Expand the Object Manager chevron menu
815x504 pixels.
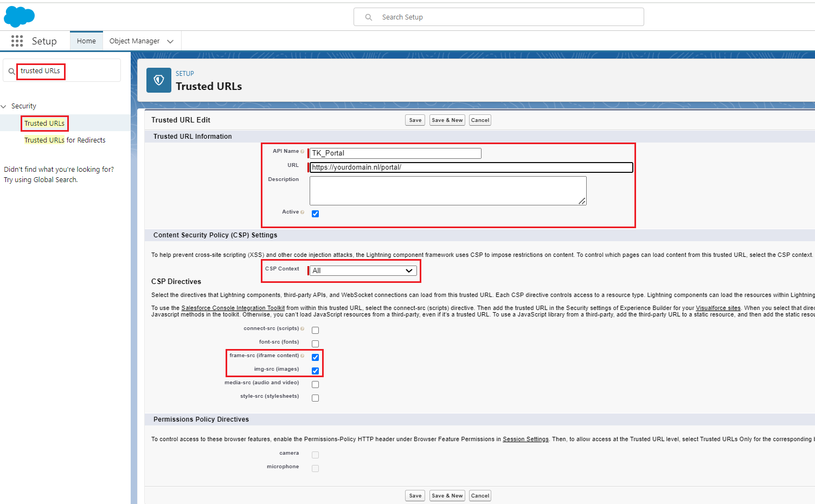coord(170,41)
